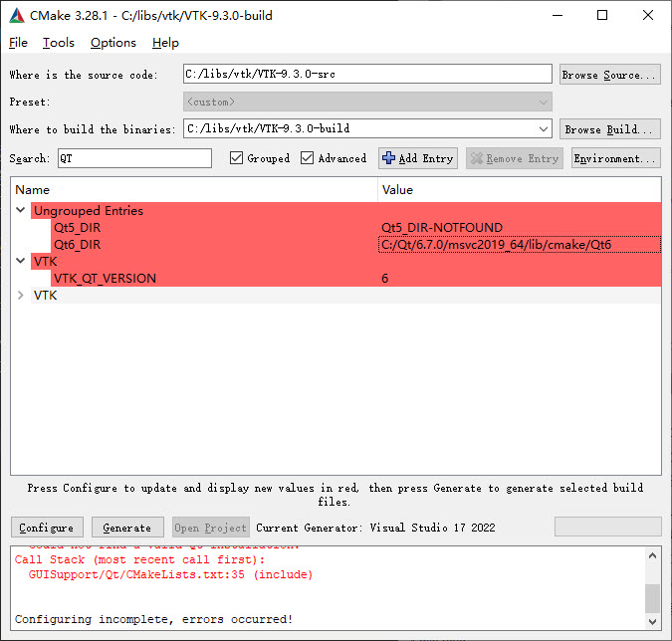Select the Qt6_DIR entry name

point(77,245)
